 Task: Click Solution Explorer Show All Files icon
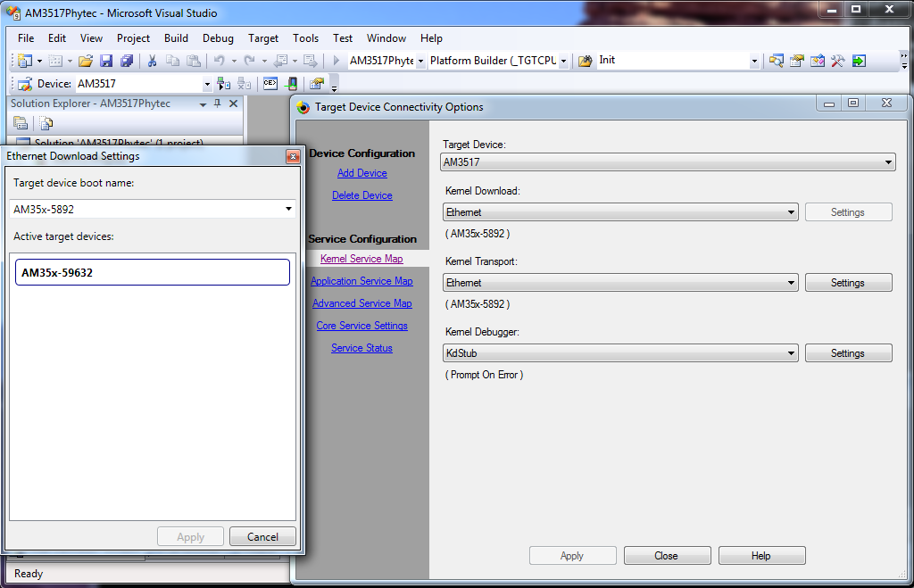point(46,123)
